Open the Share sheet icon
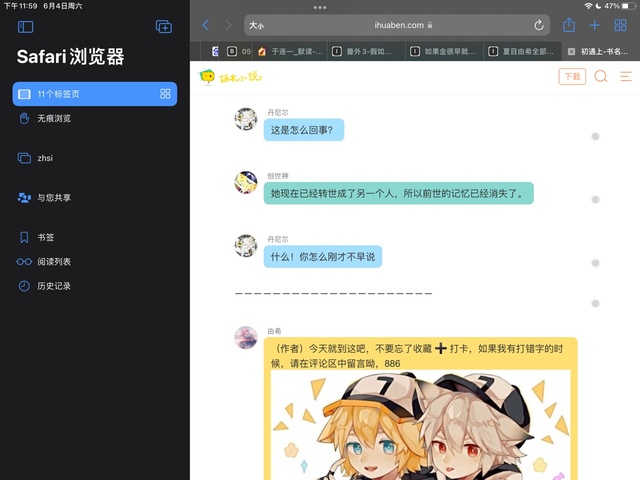This screenshot has width=640, height=480. click(x=569, y=25)
